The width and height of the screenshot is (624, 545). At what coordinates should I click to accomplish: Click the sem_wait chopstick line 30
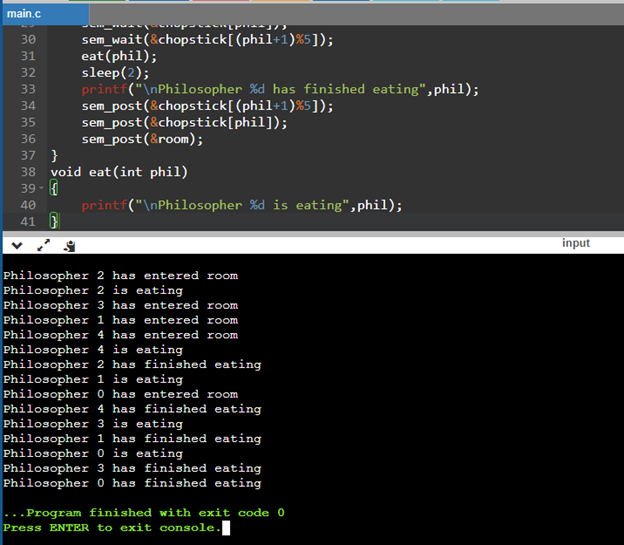coord(207,40)
